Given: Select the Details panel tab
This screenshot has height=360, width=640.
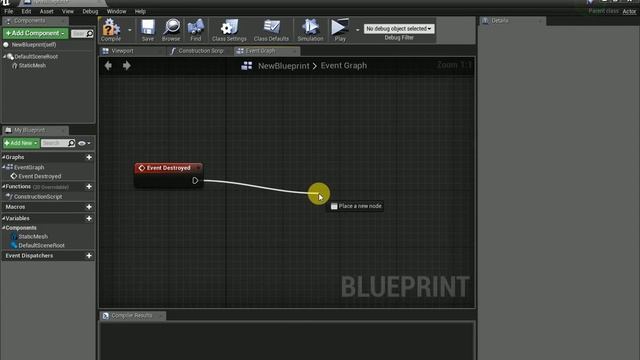Looking at the screenshot, I should click(x=512, y=20).
